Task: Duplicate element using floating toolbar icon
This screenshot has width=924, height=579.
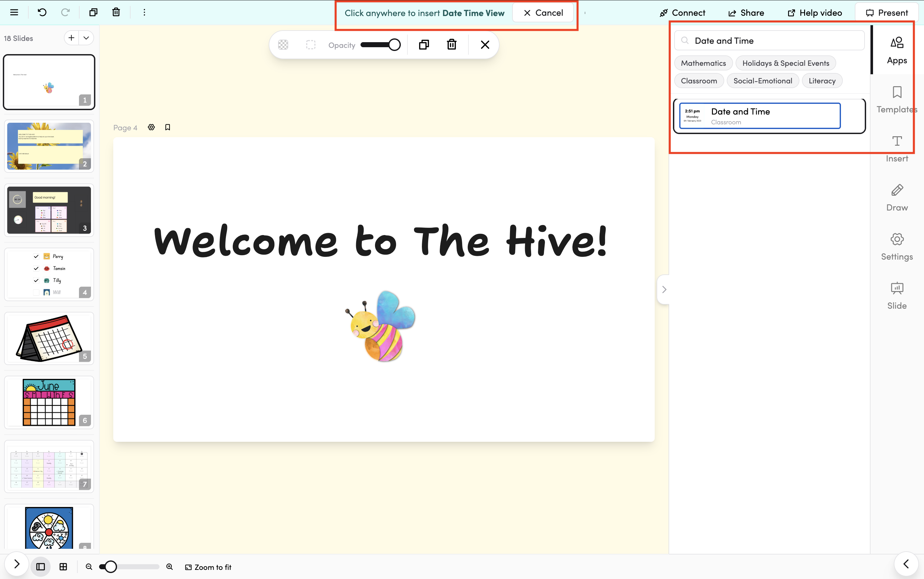Action: point(424,45)
